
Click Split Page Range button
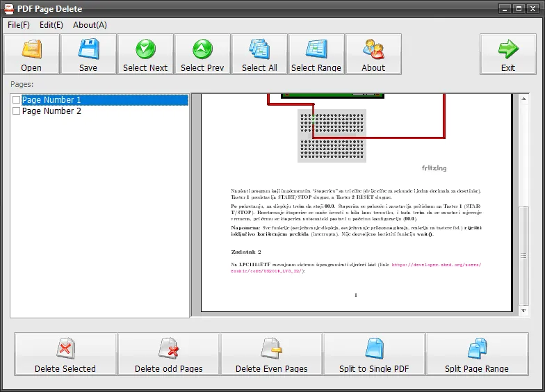point(477,354)
